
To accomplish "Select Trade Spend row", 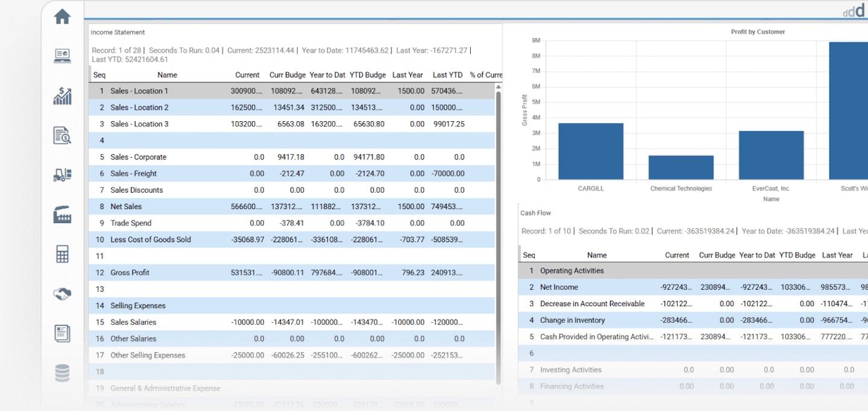I will [x=292, y=223].
